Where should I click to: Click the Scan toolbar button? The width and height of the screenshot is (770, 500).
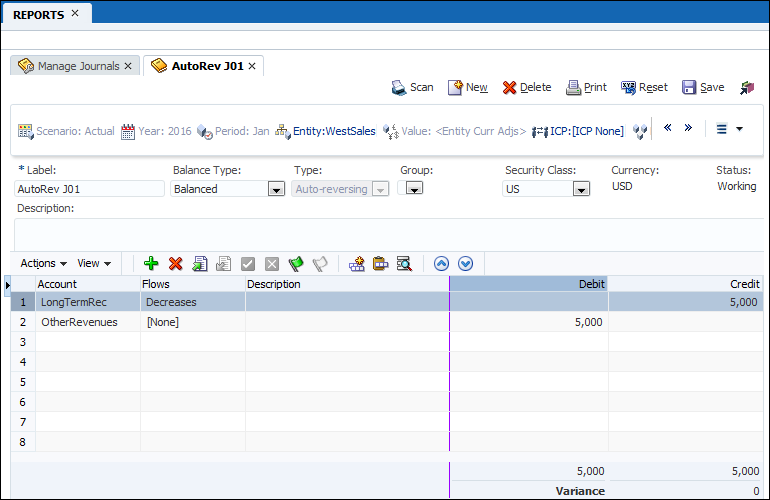pos(412,87)
